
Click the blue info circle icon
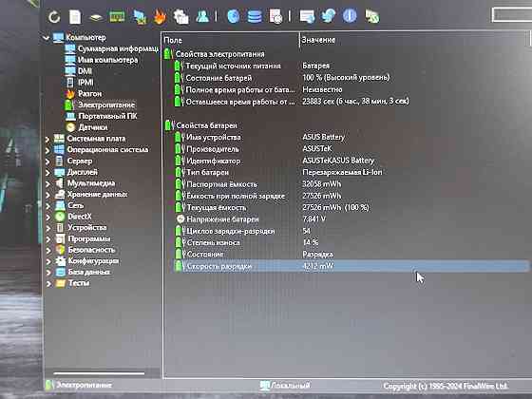(x=350, y=16)
